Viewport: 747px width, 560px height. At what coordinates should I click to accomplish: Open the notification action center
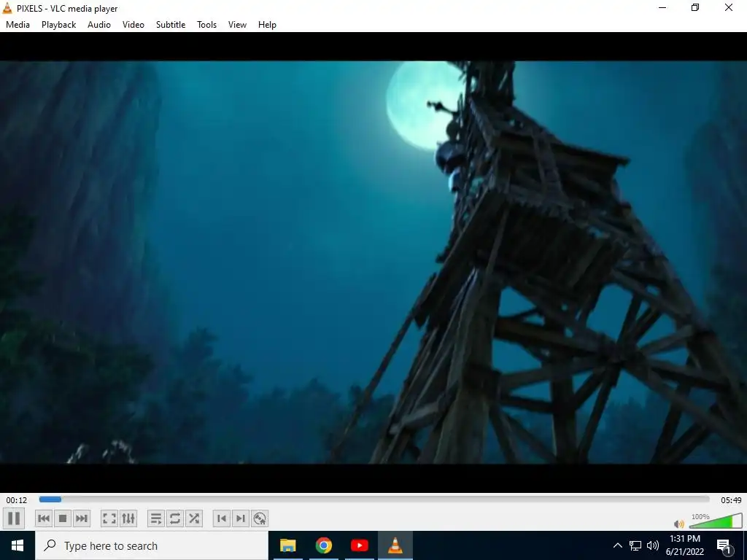click(x=724, y=545)
